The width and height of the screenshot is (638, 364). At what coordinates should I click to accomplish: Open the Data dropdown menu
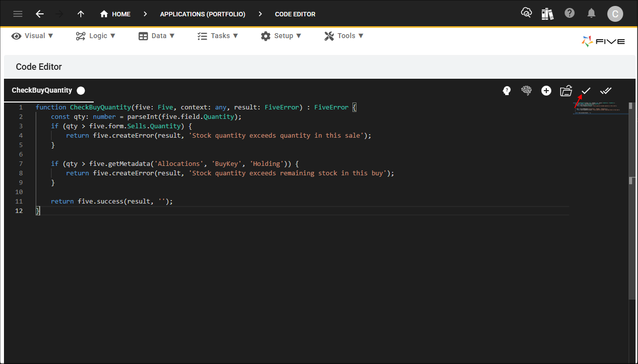[x=157, y=36]
